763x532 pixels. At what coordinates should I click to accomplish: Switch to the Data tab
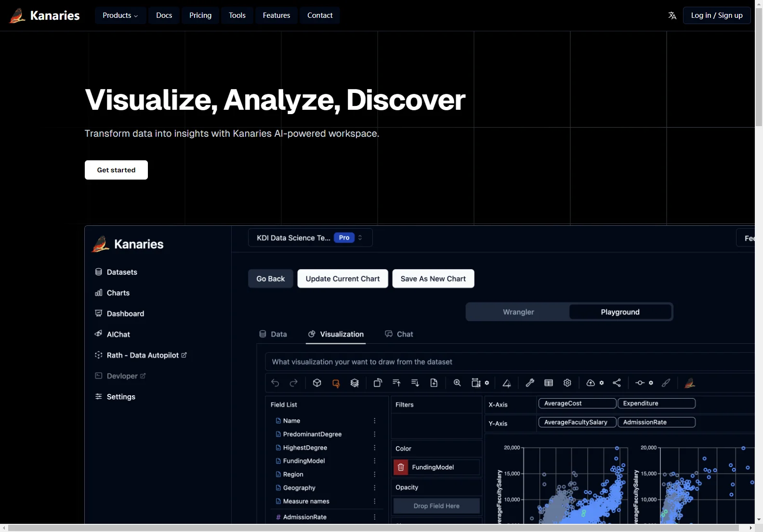[x=273, y=334]
